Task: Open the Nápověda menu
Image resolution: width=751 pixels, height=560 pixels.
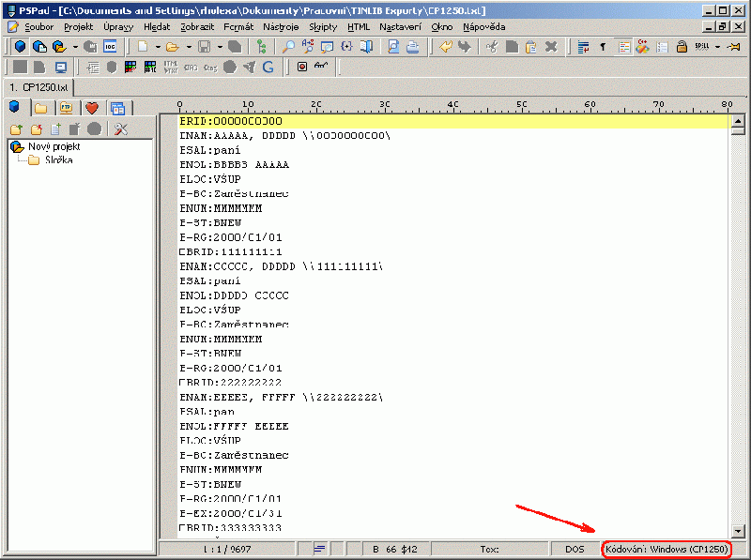Action: click(x=484, y=27)
